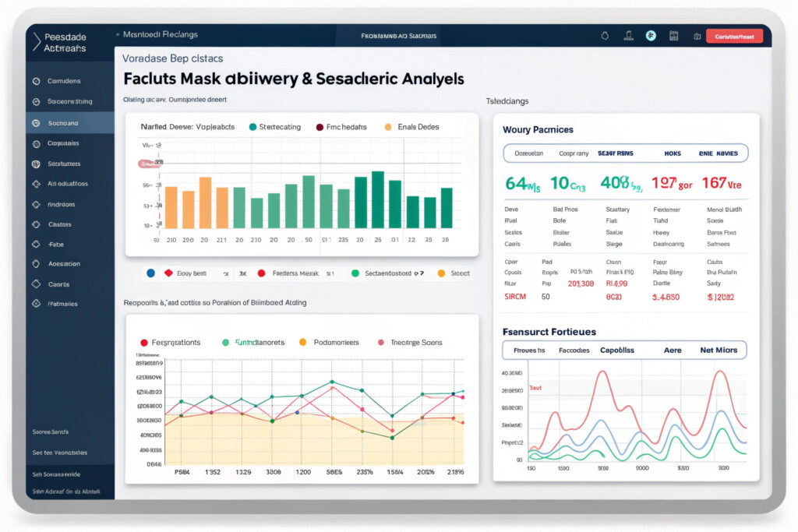Click the orange Enals Dedes legend swatch
The width and height of the screenshot is (798, 532).
coord(387,127)
